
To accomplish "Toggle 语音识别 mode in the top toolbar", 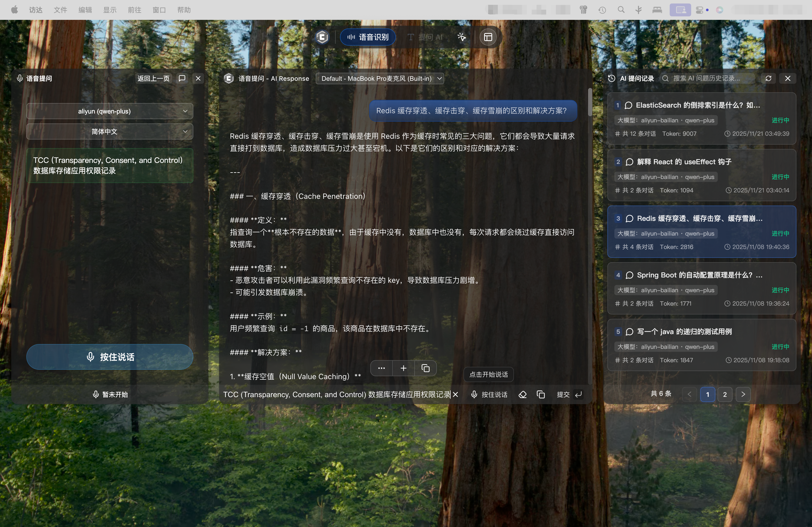I will [367, 37].
